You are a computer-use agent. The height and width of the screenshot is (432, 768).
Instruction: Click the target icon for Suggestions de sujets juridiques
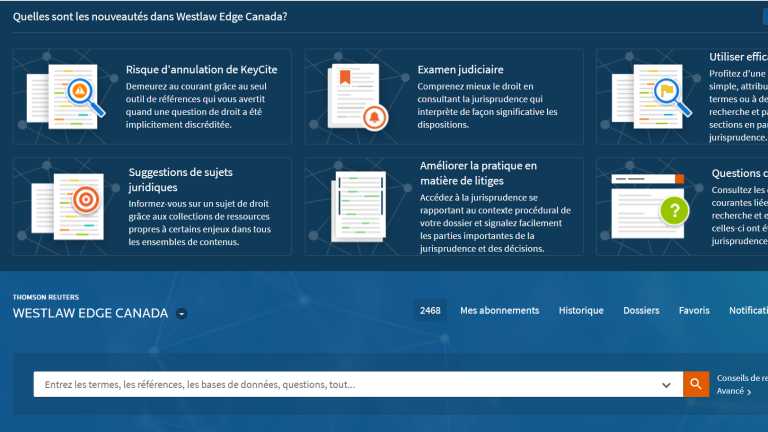pyautogui.click(x=68, y=206)
